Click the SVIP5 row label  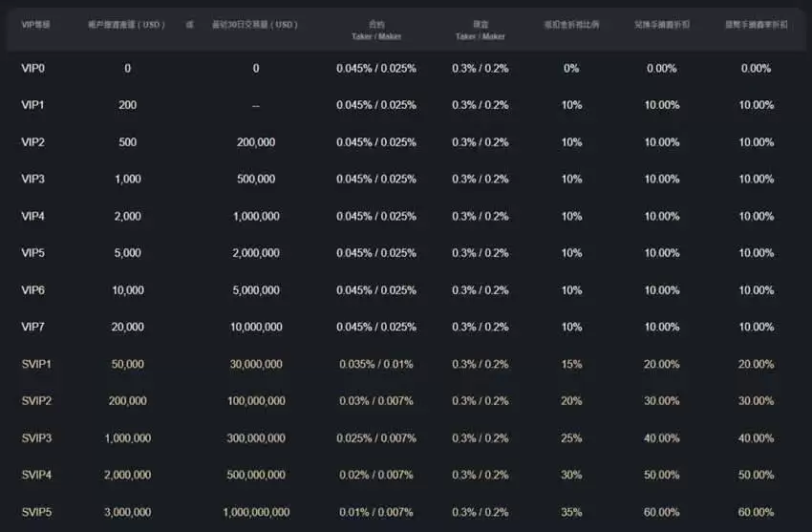[36, 513]
